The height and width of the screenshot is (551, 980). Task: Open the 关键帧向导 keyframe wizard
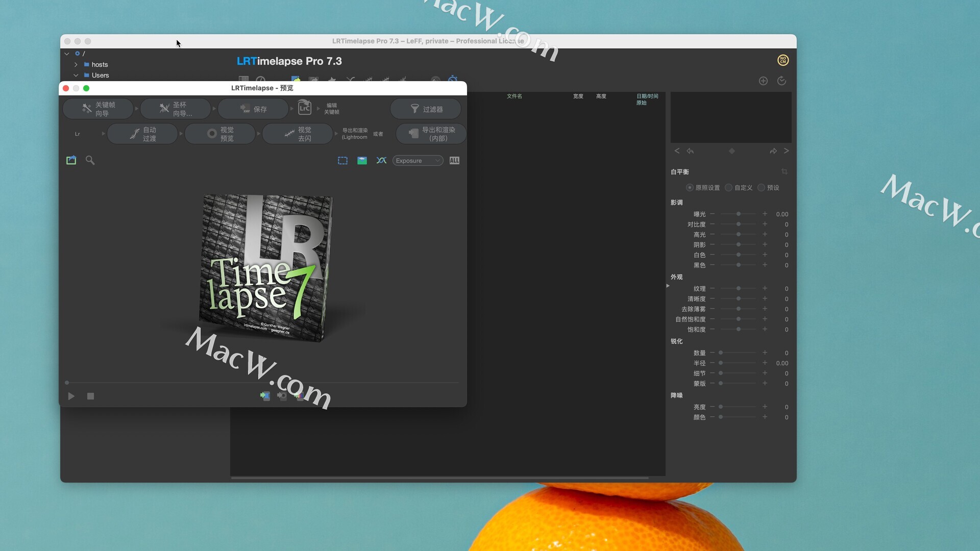(x=98, y=109)
